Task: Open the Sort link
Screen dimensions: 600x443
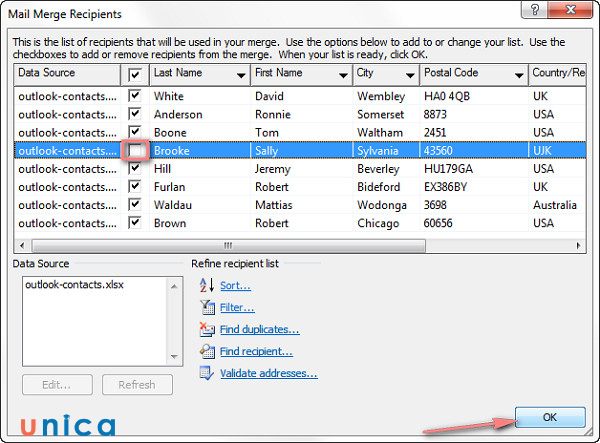Action: 235,285
